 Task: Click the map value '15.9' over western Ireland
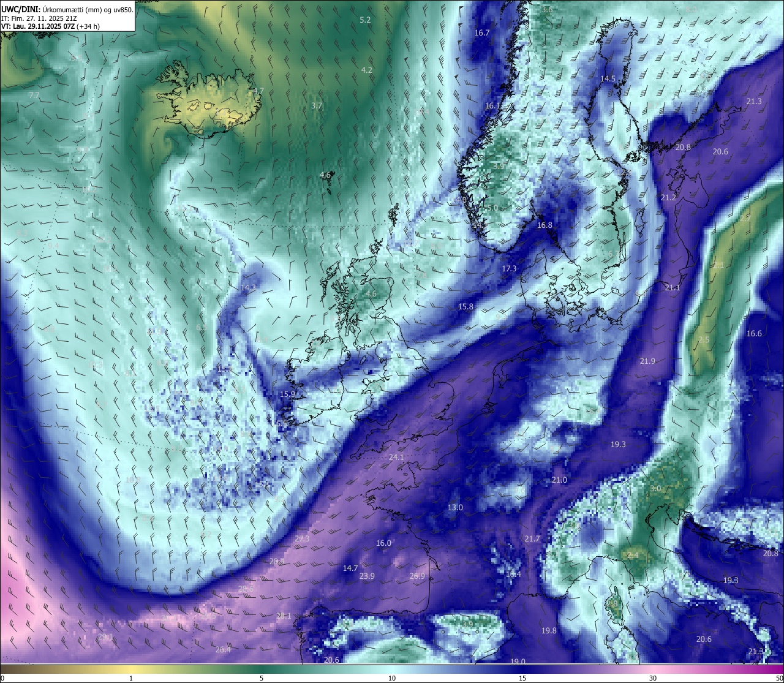coord(287,394)
